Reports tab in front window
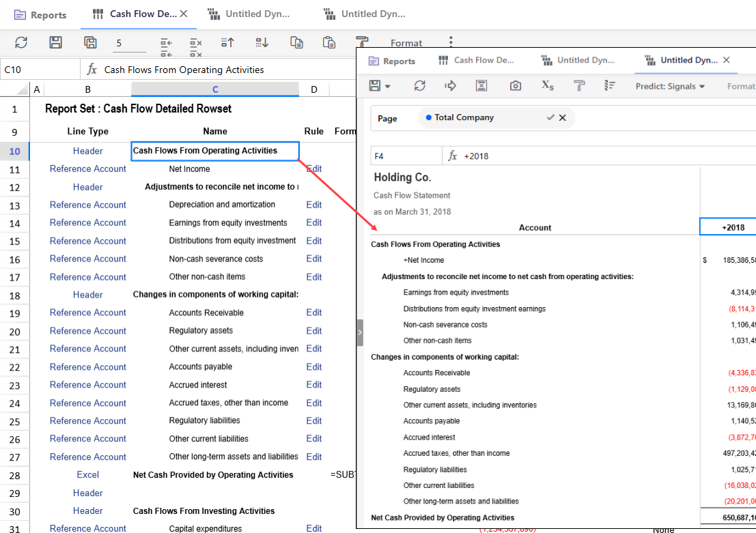The height and width of the screenshot is (533, 756). (x=392, y=61)
